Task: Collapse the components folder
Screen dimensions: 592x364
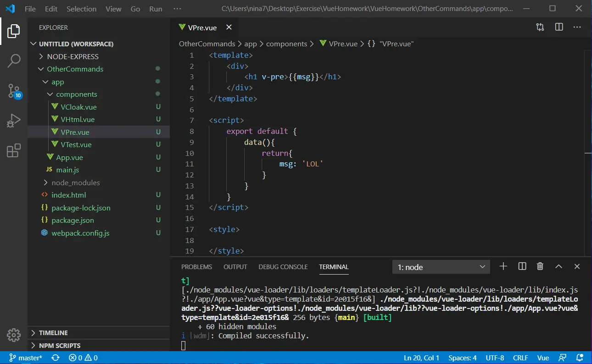Action: [x=76, y=94]
